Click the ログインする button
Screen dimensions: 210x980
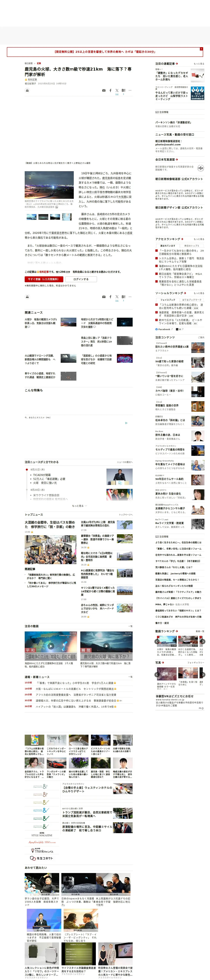tap(81, 279)
